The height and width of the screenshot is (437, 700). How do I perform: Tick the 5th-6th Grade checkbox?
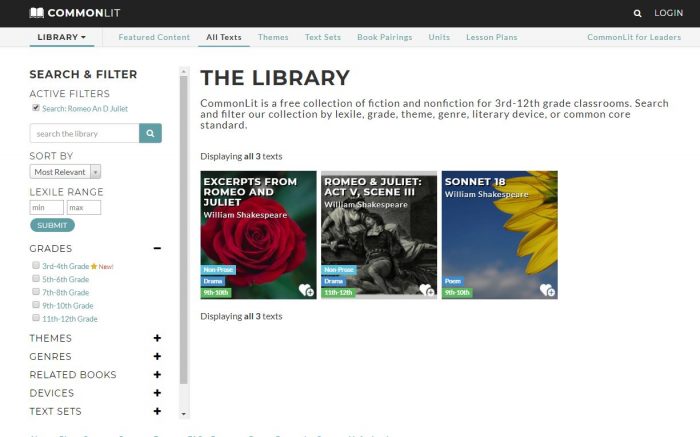[36, 279]
